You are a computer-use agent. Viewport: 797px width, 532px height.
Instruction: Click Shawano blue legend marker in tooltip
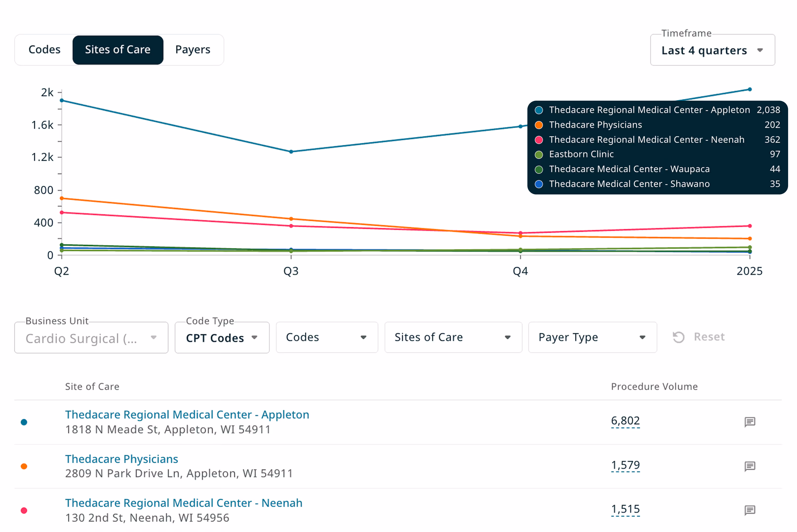point(539,184)
